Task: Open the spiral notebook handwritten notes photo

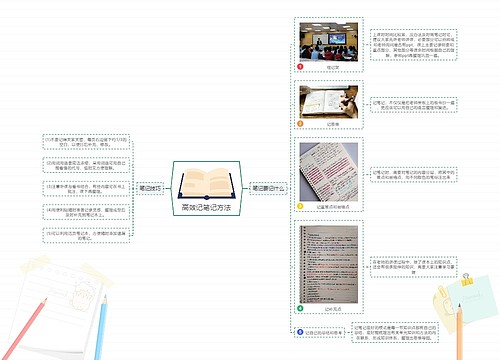Action: (329, 265)
